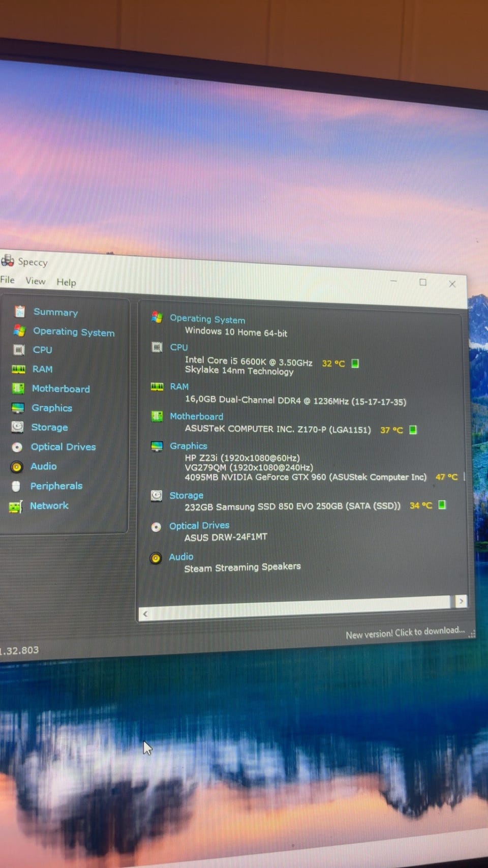Open the View menu
Image resolution: width=488 pixels, height=868 pixels.
pyautogui.click(x=36, y=281)
